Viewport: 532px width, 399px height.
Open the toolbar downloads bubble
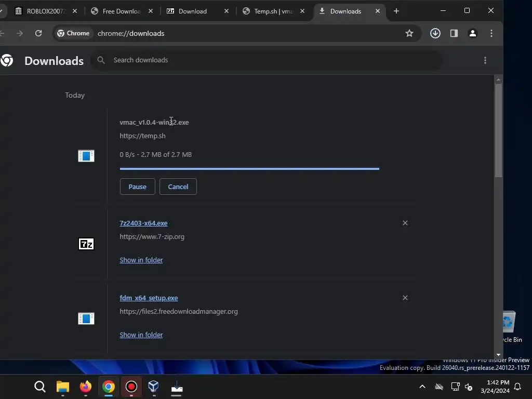coord(435,33)
